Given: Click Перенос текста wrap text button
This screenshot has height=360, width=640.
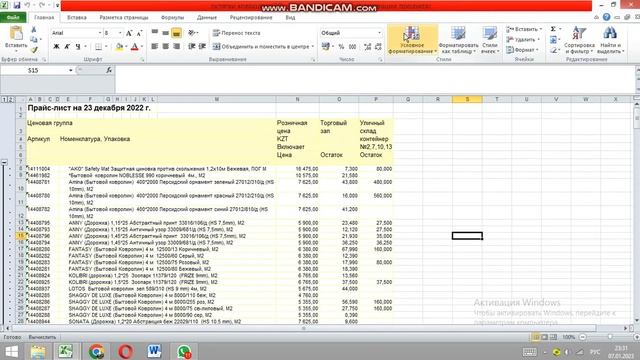Looking at the screenshot, I should point(236,33).
